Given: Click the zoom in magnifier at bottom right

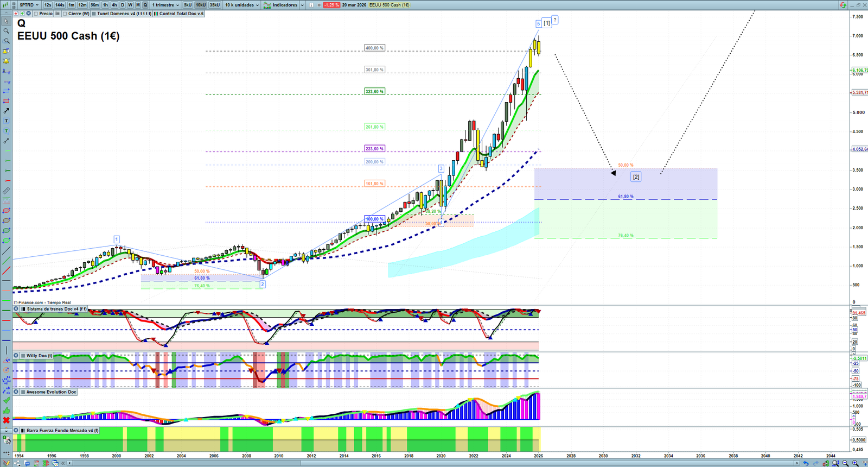Looking at the screenshot, I should coord(855,463).
